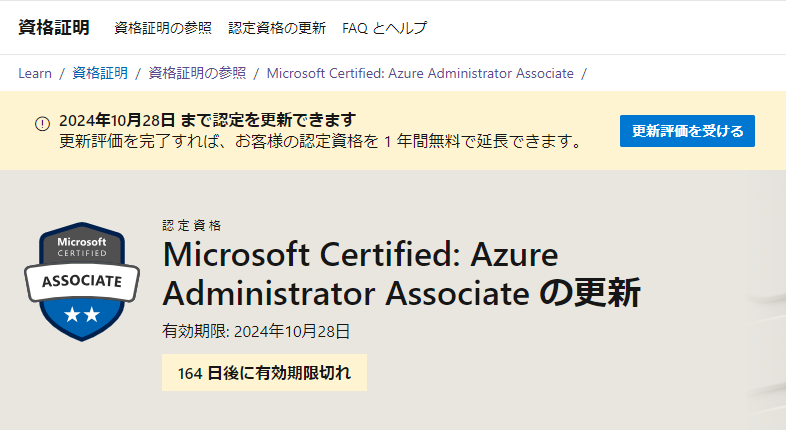Go to 認定資格の更新 nav item

277,28
